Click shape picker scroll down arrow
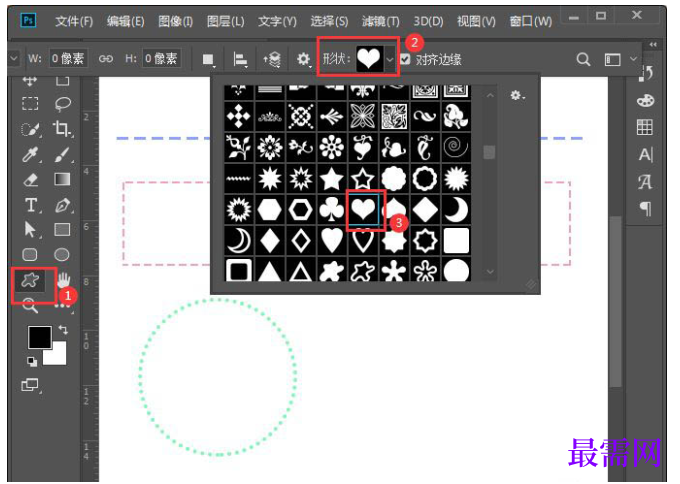Screen dimensions: 680x484 [490, 271]
